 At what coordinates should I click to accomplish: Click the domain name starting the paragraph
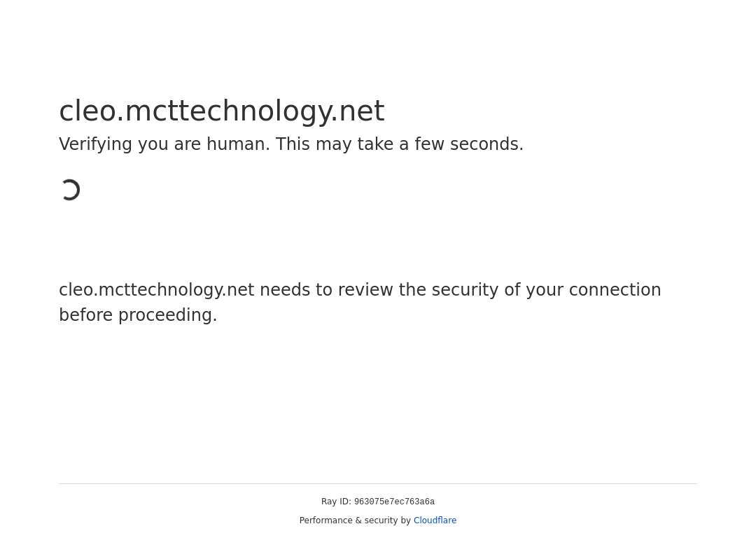coord(156,290)
